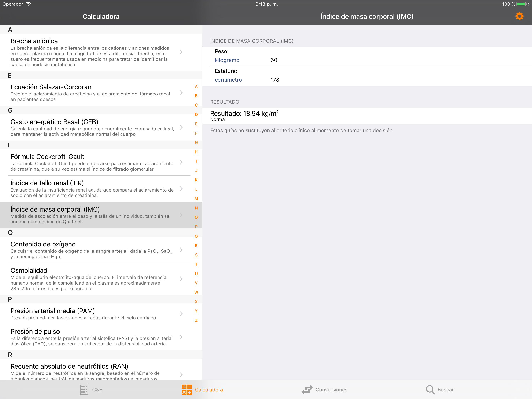532x399 pixels.
Task: Tap the Calculadora grid icon
Action: click(x=187, y=389)
